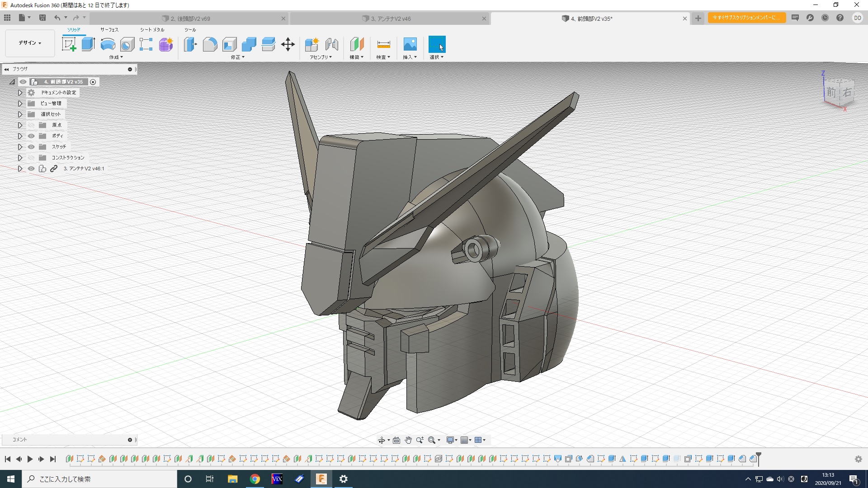The image size is (868, 488).
Task: Show the 原点 folder via its eye icon
Action: click(x=31, y=125)
